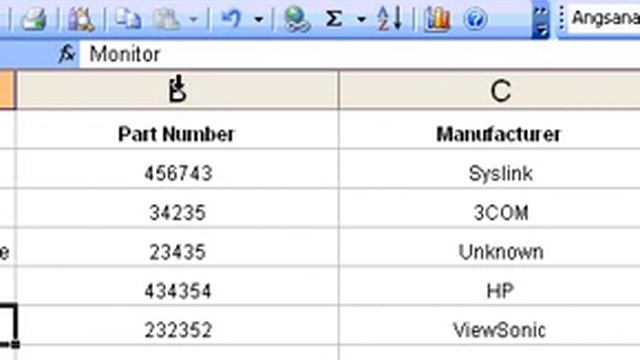Select the Syslink manufacturer cell
Image resolution: width=640 pixels, height=360 pixels.
coord(489,169)
